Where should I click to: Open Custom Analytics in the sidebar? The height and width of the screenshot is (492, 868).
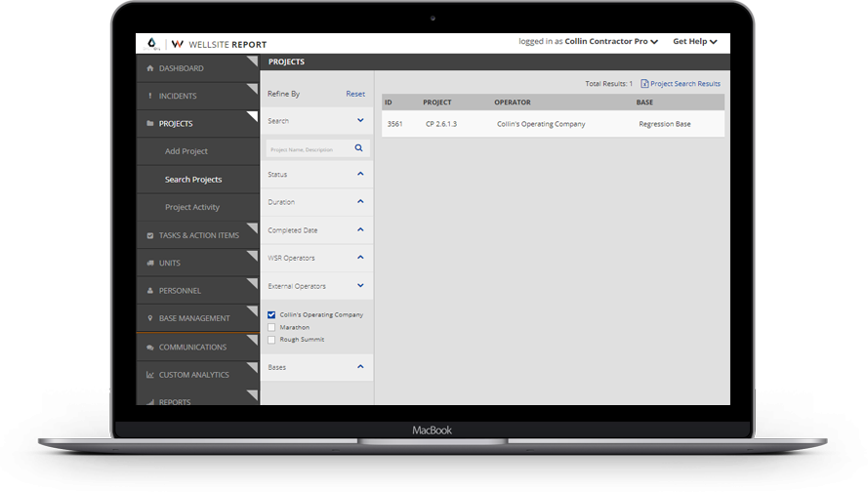click(197, 375)
